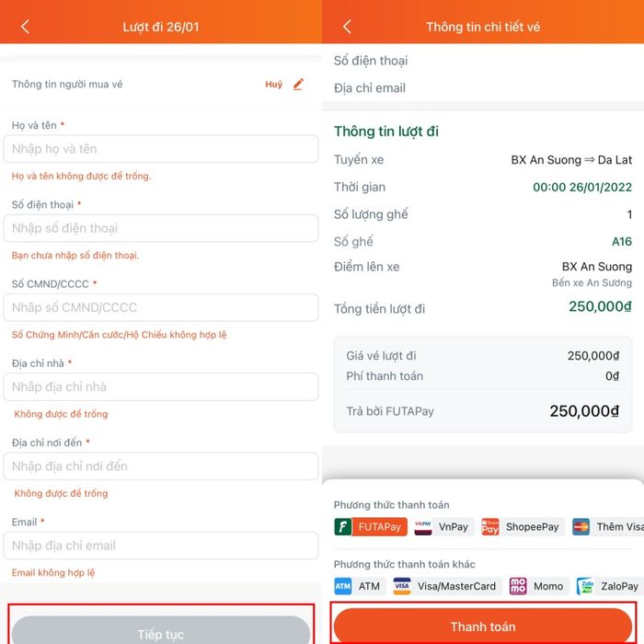Focus the Họ và tên input field
644x644 pixels.
click(161, 149)
